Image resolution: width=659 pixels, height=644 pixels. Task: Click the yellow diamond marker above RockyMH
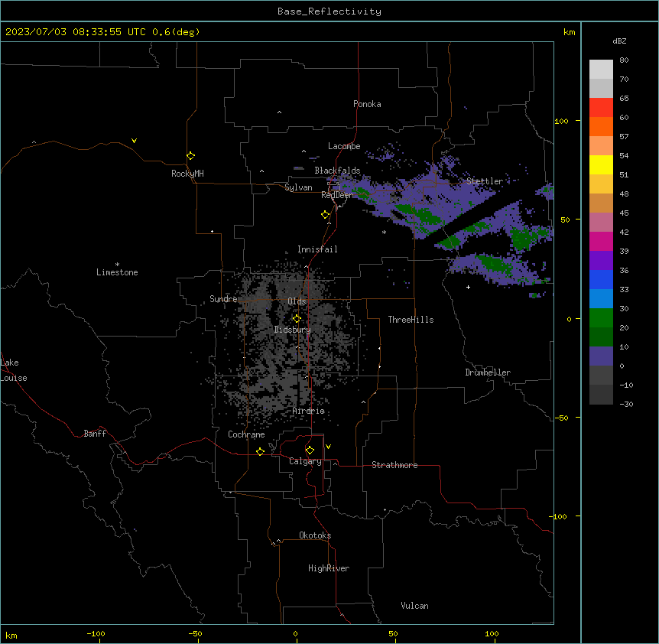pyautogui.click(x=191, y=156)
